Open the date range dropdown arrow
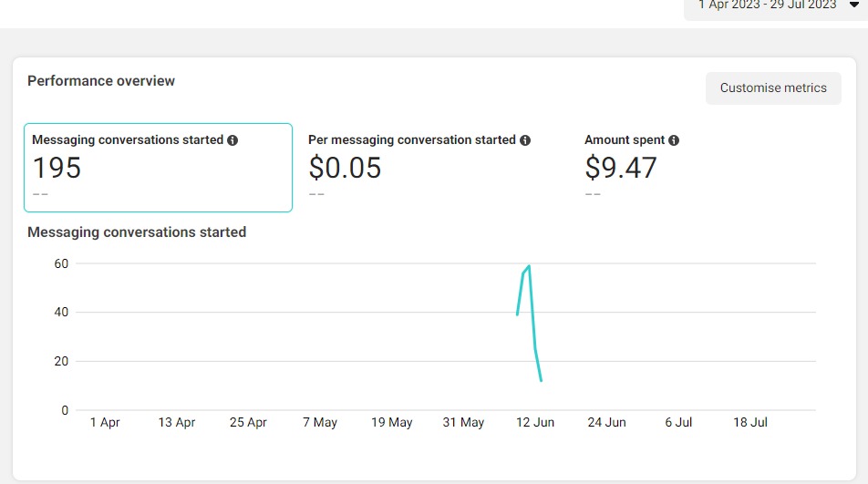This screenshot has width=868, height=484. pyautogui.click(x=854, y=5)
